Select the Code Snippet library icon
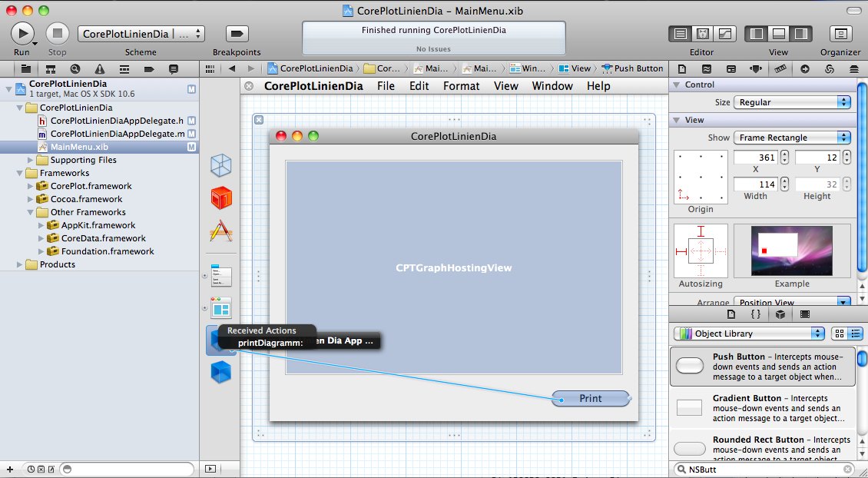Viewport: 868px width, 478px height. pyautogui.click(x=755, y=314)
